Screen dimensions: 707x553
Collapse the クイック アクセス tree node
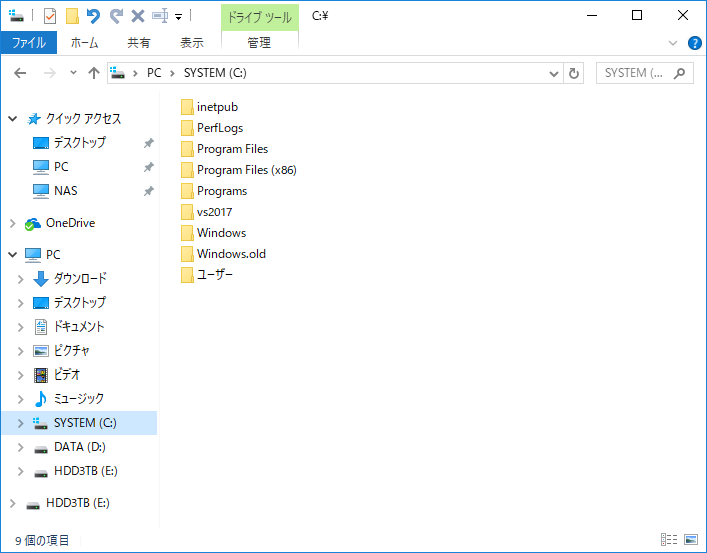(x=13, y=119)
